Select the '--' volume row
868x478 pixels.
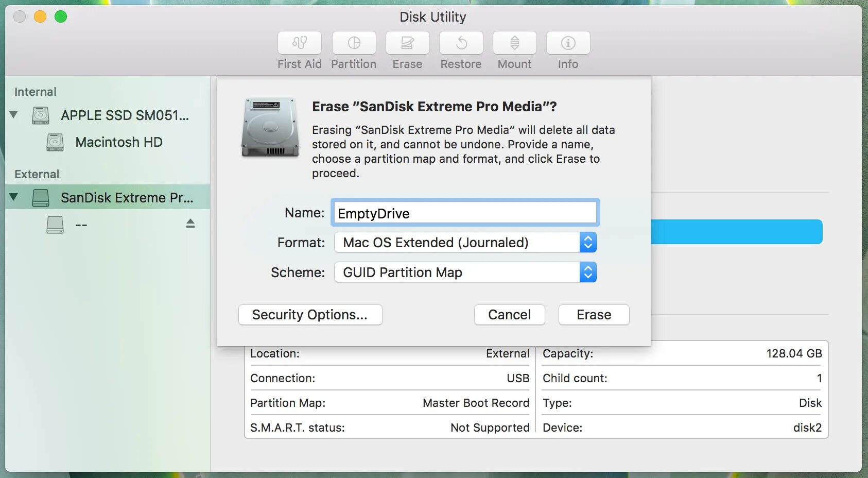pyautogui.click(x=108, y=225)
